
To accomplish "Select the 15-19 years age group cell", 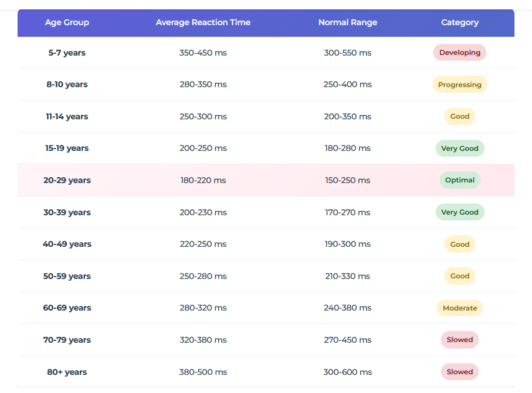I will click(67, 148).
